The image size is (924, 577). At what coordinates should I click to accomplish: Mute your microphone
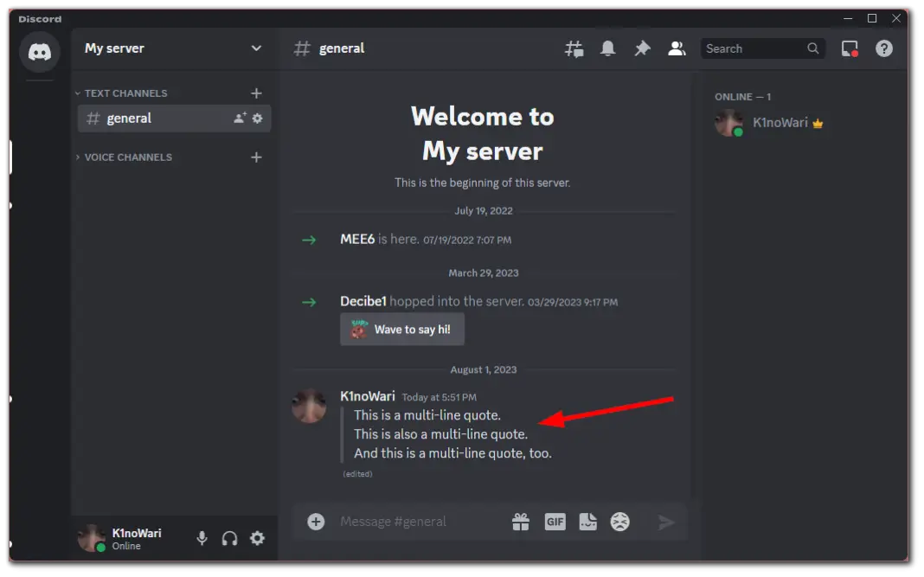click(x=202, y=537)
